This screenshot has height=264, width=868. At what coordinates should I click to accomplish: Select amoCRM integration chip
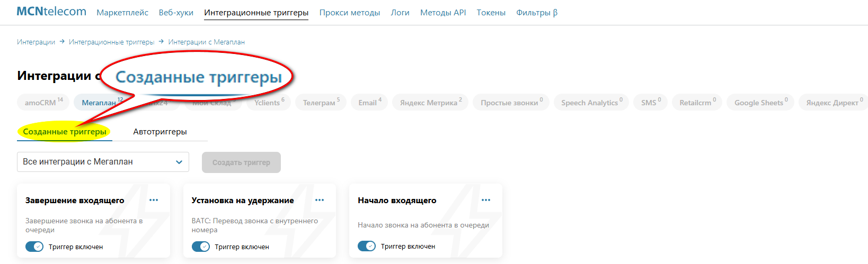[43, 102]
